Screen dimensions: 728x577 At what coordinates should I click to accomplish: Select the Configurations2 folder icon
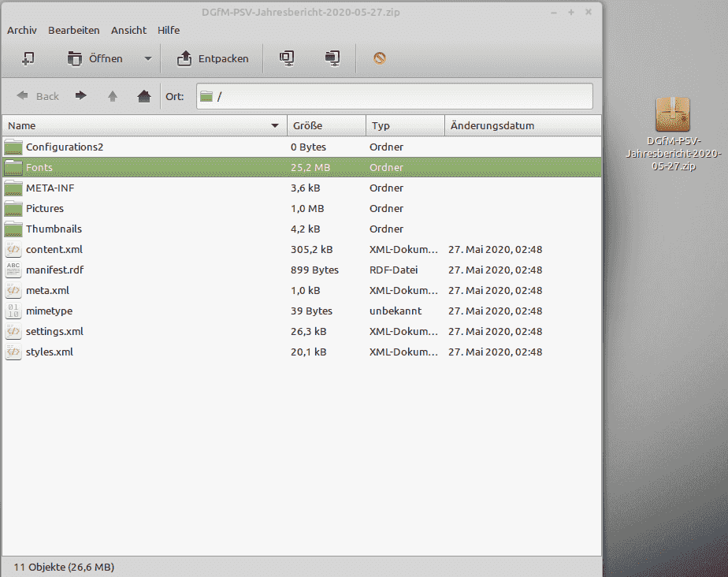[13, 147]
